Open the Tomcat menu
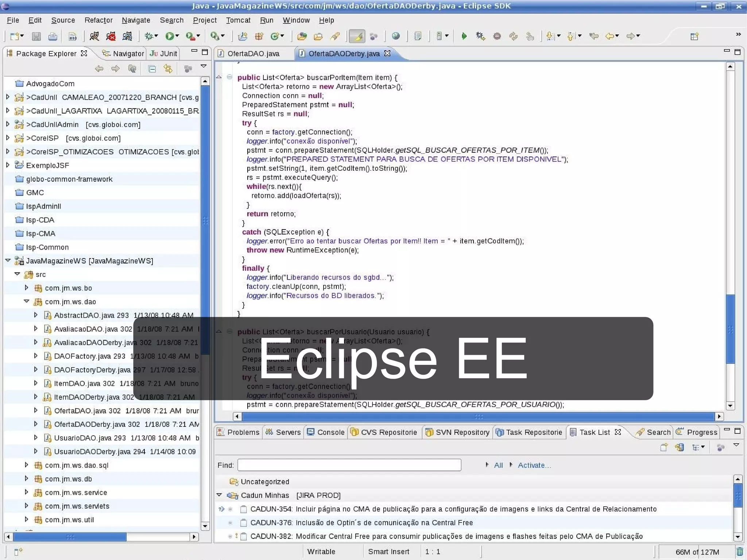This screenshot has width=747, height=560. 238,20
